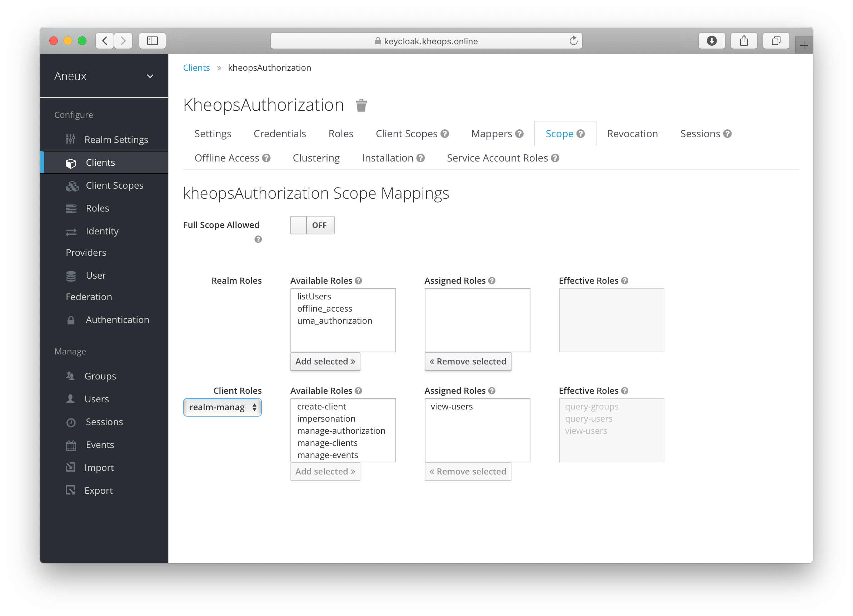Click client roles Remove selected button
Viewport: 853px width, 616px height.
468,472
